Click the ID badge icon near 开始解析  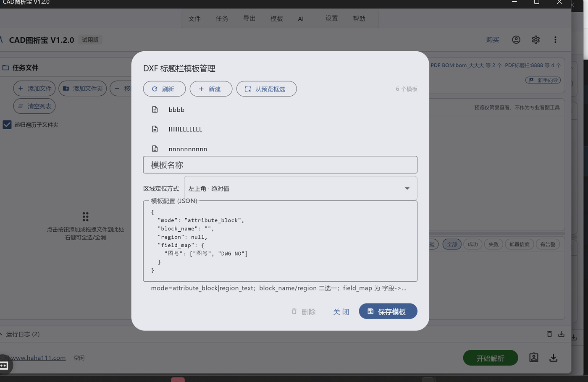(534, 358)
